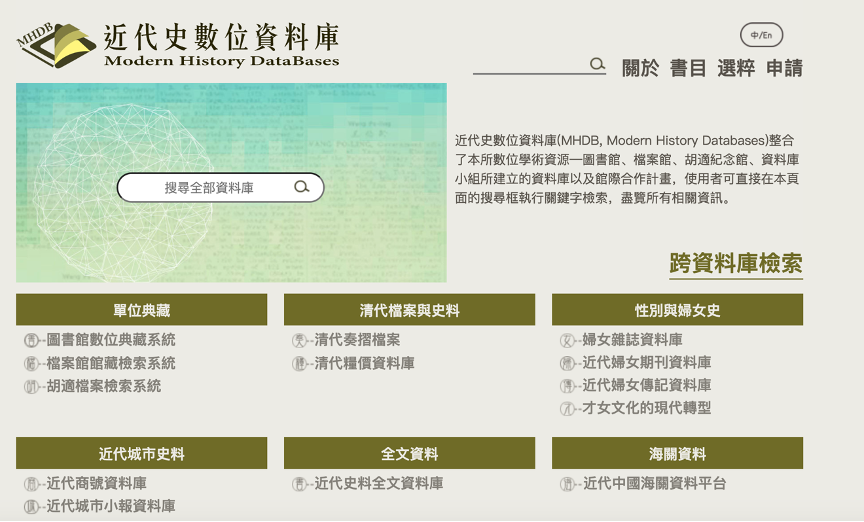This screenshot has width=864, height=522.
Task: Open the 關於 menu item
Action: [640, 68]
